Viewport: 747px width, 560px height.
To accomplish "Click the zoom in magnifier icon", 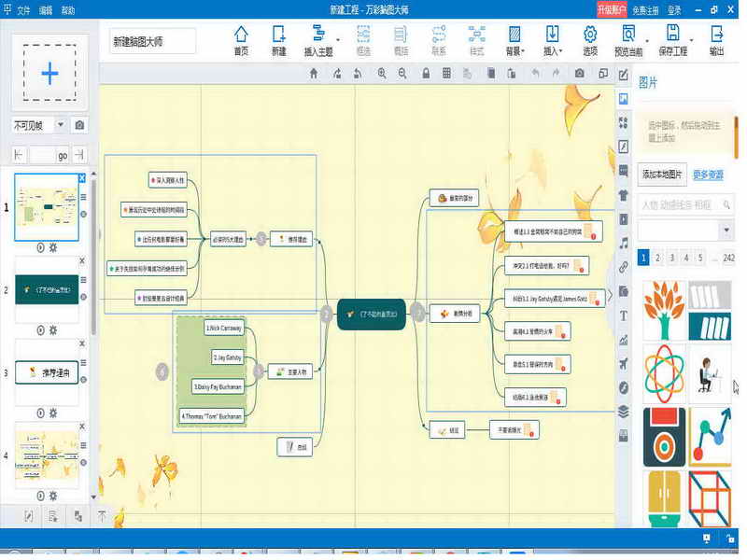I will [382, 74].
